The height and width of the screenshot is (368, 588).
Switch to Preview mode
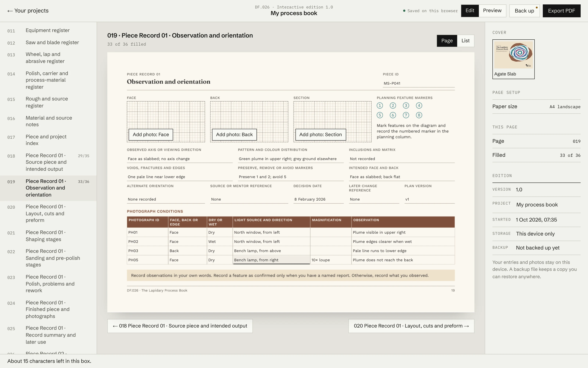point(492,11)
